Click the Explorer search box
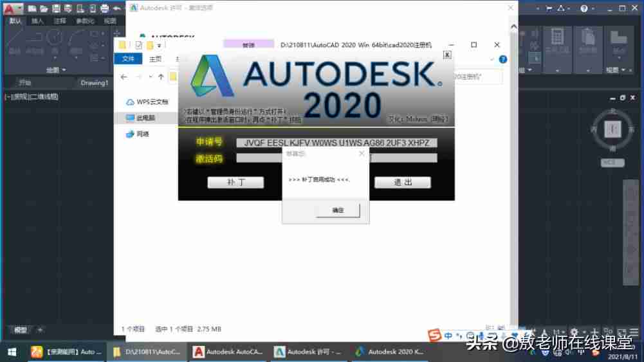Image resolution: width=644 pixels, height=362 pixels. tap(478, 77)
